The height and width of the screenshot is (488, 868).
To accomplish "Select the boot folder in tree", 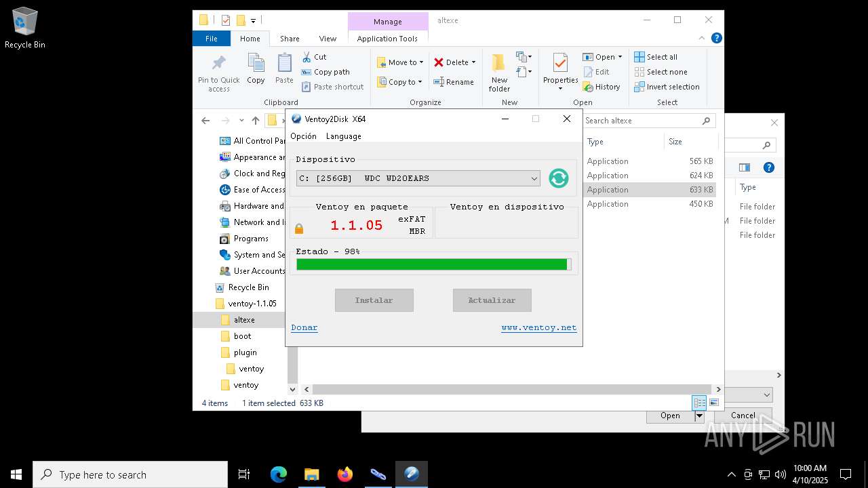I will (242, 336).
